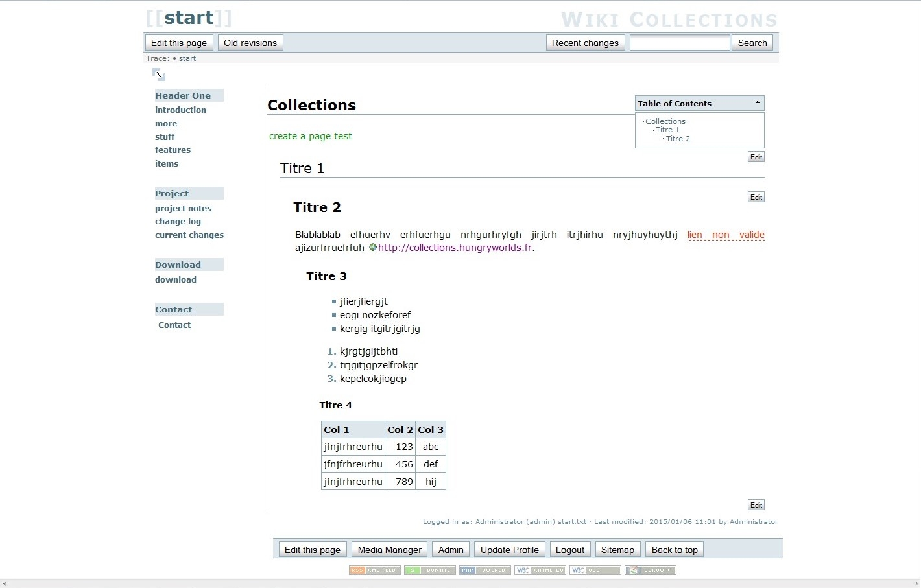Click the W3C XHTML 1.0 badge
Image resolution: width=921 pixels, height=588 pixels.
pyautogui.click(x=540, y=570)
